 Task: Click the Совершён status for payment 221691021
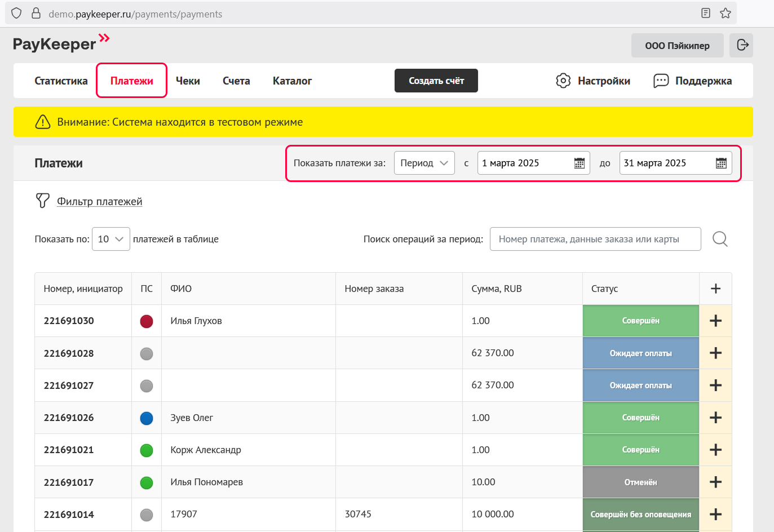[x=641, y=450]
